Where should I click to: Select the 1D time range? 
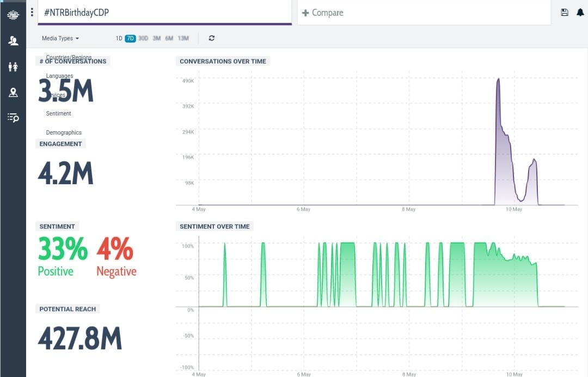click(119, 38)
